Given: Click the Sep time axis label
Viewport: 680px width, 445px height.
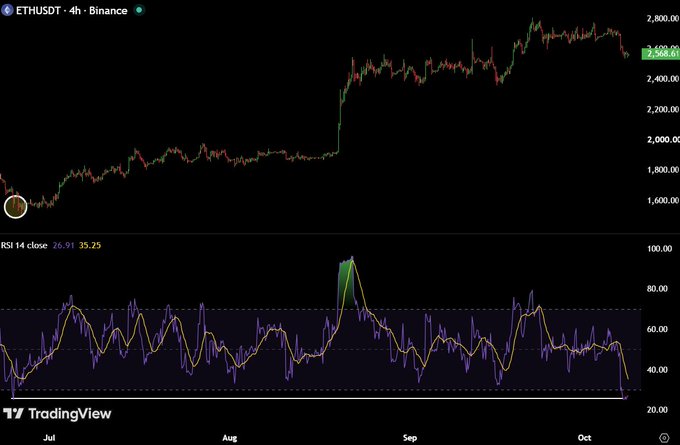Looking at the screenshot, I should coord(410,438).
